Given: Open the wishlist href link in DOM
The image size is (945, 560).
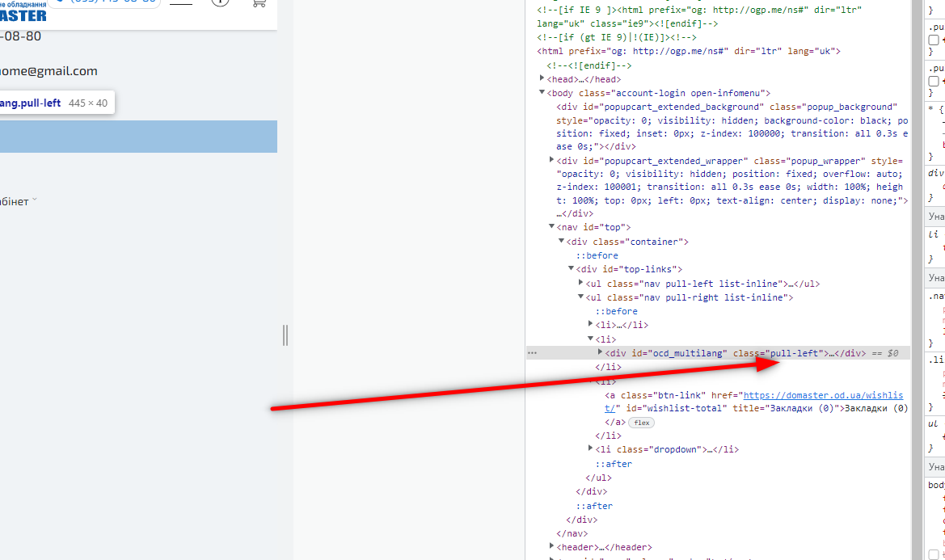Looking at the screenshot, I should [x=822, y=395].
